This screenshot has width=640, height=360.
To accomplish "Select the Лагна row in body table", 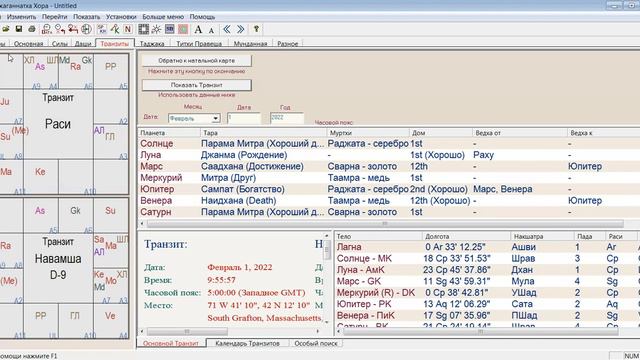I will click(x=487, y=247).
